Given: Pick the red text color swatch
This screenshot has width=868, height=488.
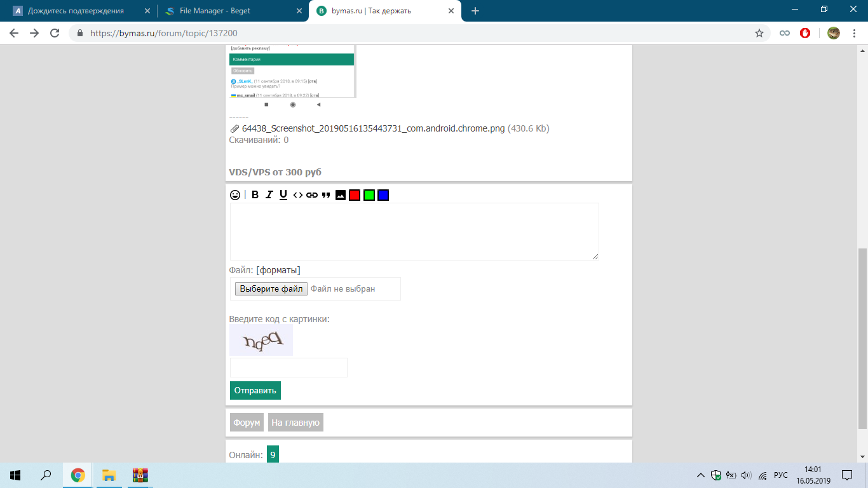Looking at the screenshot, I should [355, 195].
